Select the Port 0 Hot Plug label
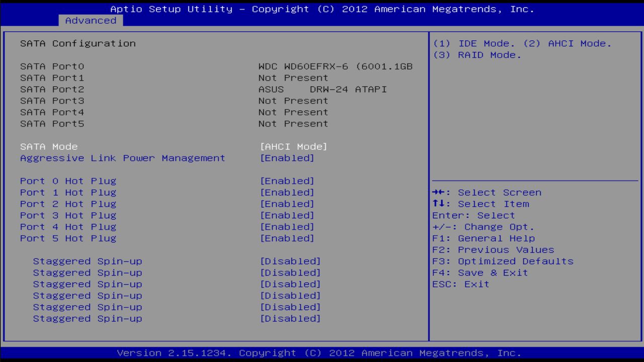644x362 pixels. pyautogui.click(x=68, y=181)
